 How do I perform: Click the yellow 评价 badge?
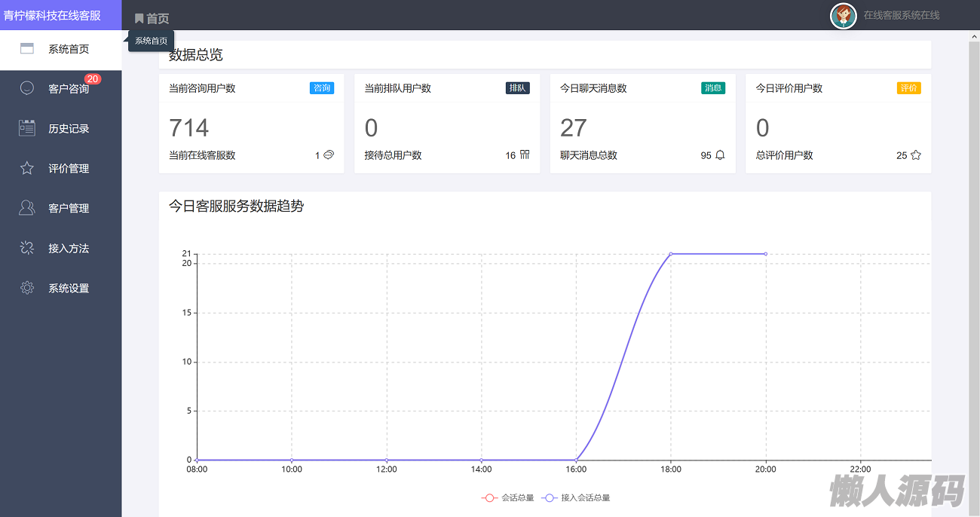[908, 88]
